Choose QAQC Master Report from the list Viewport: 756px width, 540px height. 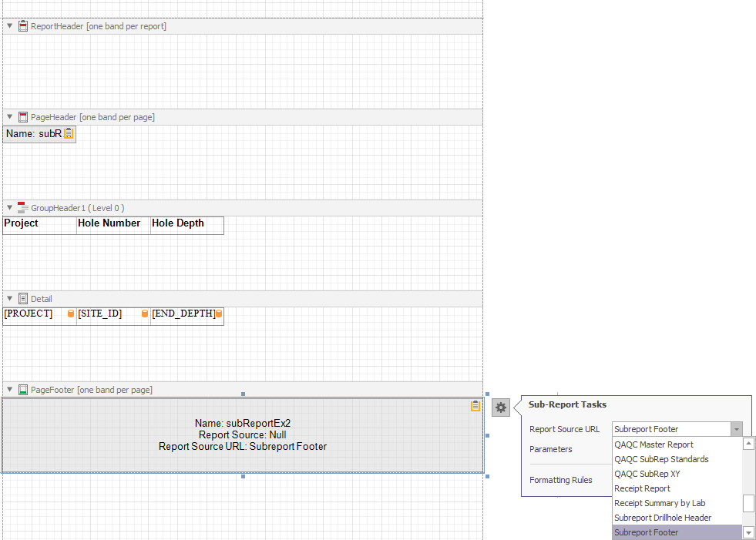[x=677, y=444]
